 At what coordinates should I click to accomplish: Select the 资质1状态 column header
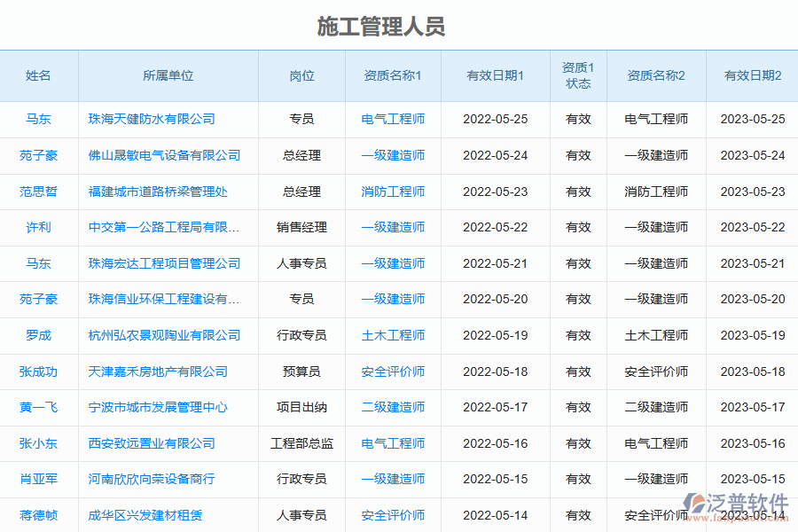pyautogui.click(x=578, y=75)
